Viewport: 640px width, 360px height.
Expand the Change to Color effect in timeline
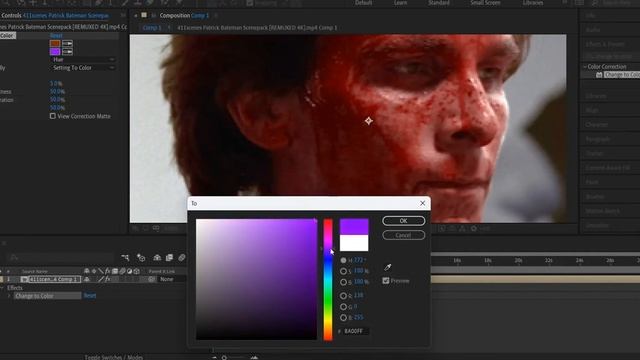tap(9, 296)
